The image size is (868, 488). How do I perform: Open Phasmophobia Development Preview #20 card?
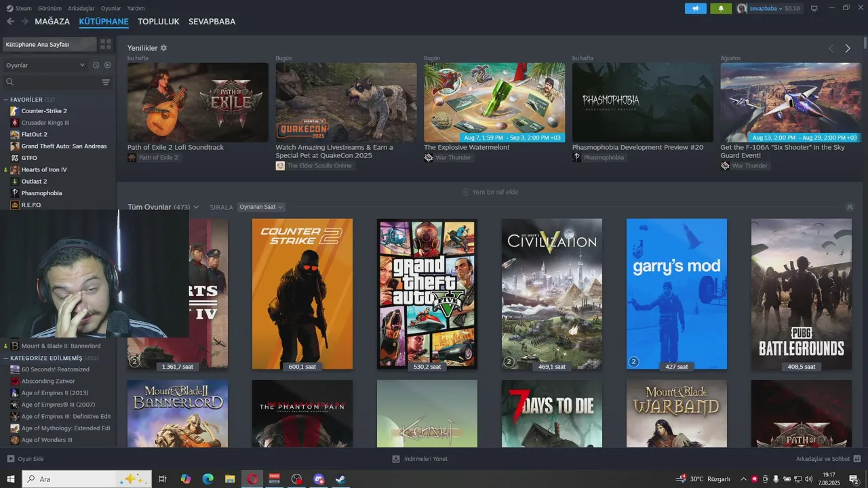(x=643, y=102)
